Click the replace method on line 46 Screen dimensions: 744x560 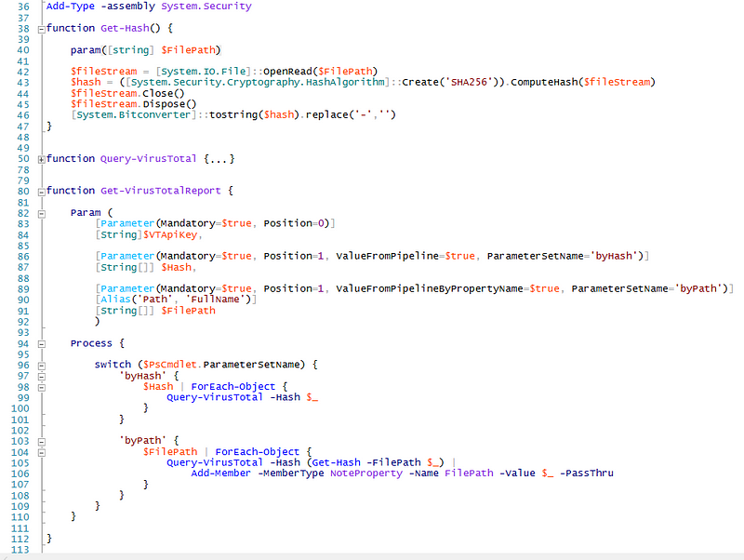[x=326, y=114]
